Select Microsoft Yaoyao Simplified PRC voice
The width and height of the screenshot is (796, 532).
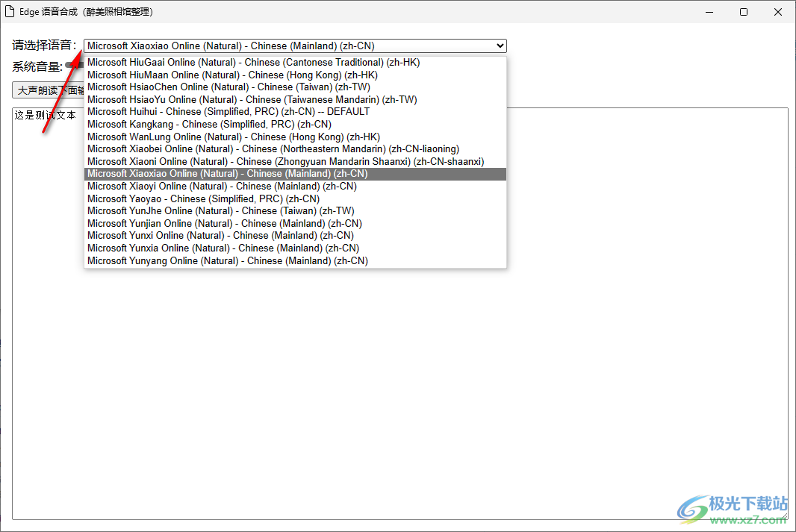tap(295, 198)
